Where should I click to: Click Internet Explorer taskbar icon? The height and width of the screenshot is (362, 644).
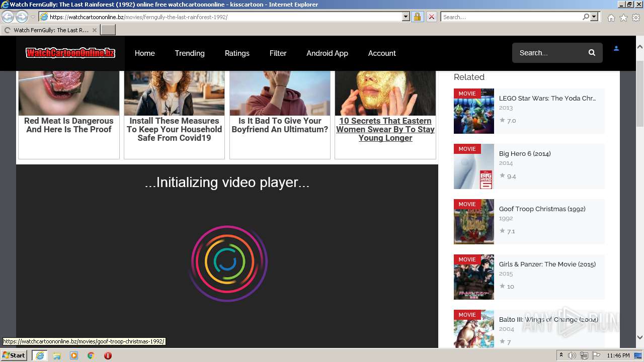[x=40, y=355]
